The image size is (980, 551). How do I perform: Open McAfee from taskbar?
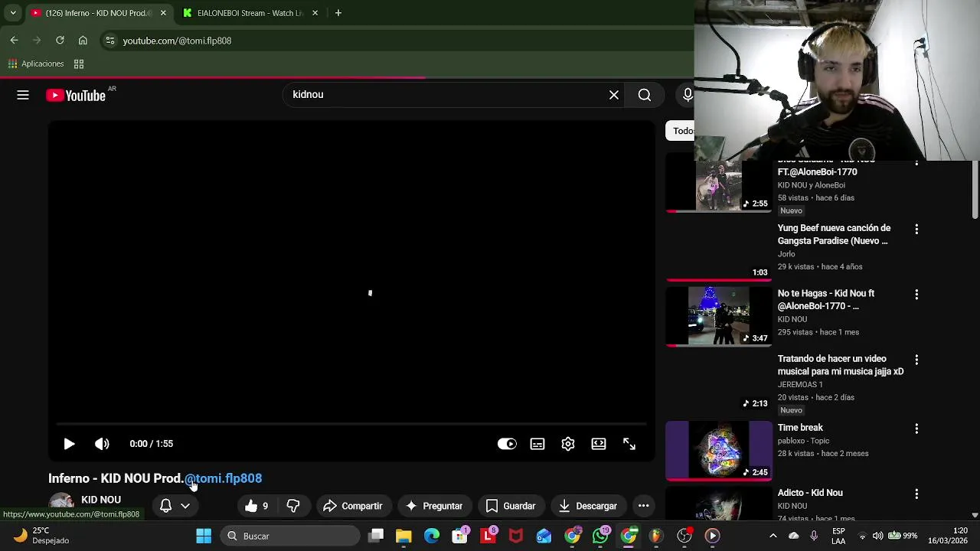(x=516, y=536)
